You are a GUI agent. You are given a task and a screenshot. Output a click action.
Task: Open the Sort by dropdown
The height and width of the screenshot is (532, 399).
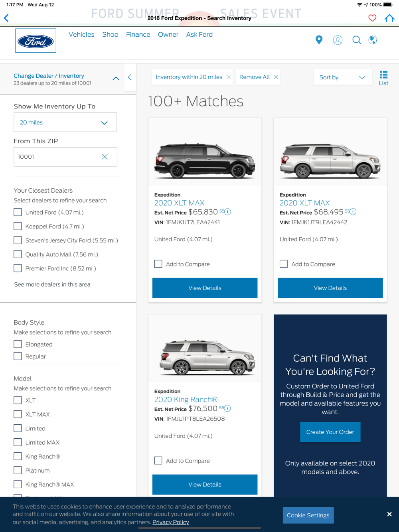coord(342,77)
